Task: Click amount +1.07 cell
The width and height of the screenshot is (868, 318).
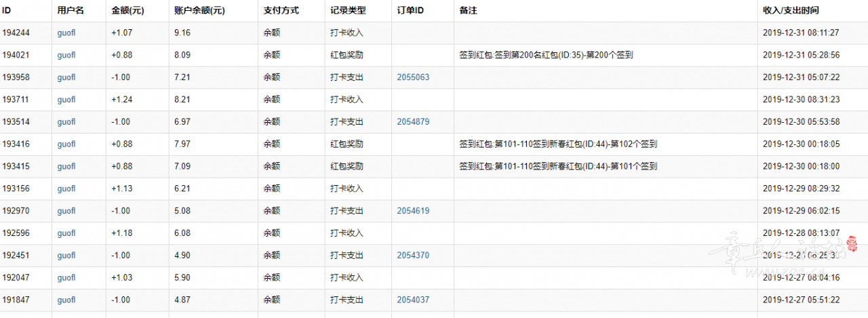Action: click(121, 33)
